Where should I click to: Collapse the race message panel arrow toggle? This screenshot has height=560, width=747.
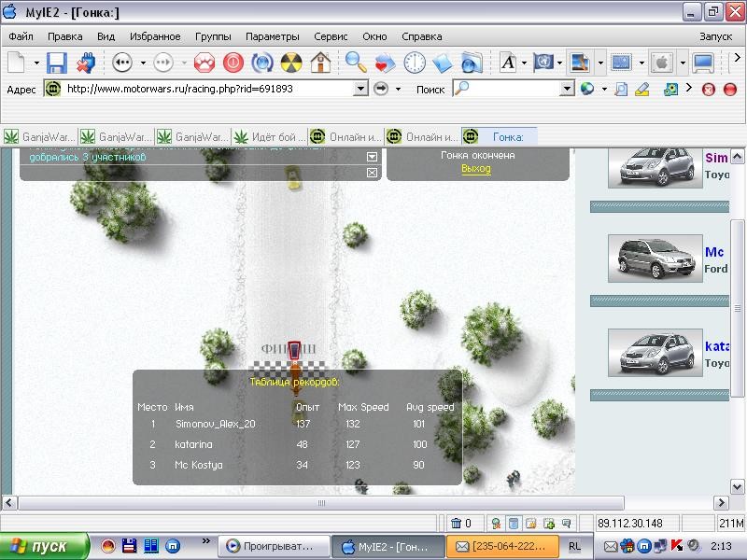372,157
